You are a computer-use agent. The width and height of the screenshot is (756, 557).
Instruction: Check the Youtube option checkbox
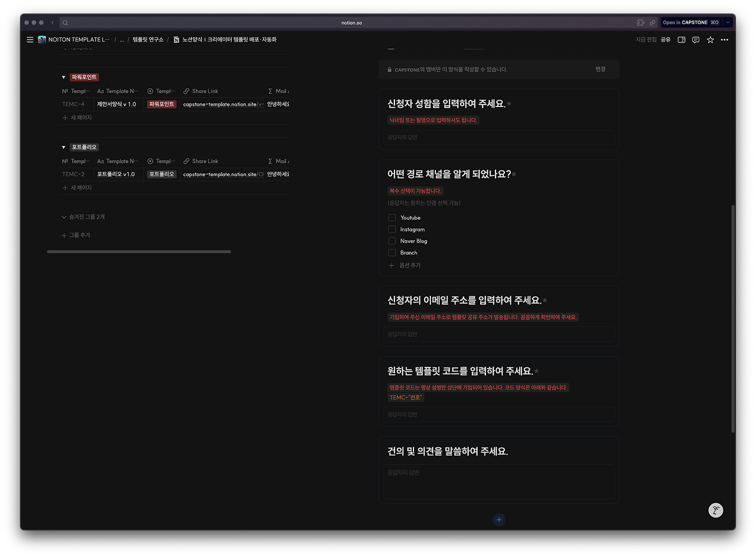392,217
